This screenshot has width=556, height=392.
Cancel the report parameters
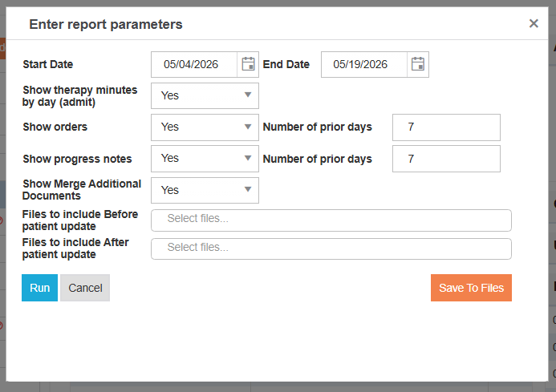pyautogui.click(x=85, y=288)
